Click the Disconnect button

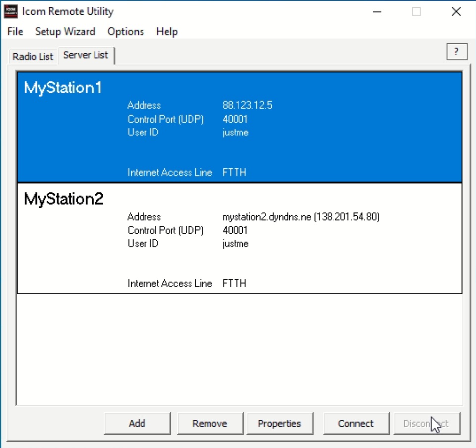pos(427,423)
